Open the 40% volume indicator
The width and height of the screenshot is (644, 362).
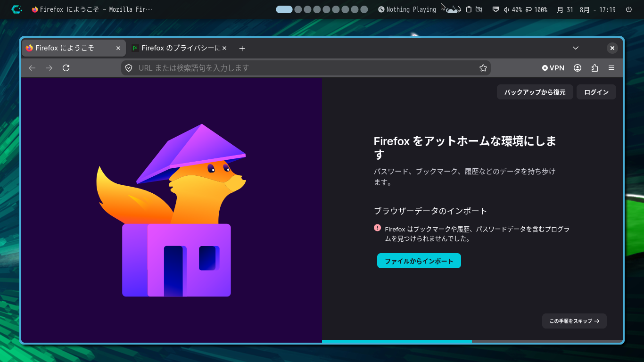(512, 9)
